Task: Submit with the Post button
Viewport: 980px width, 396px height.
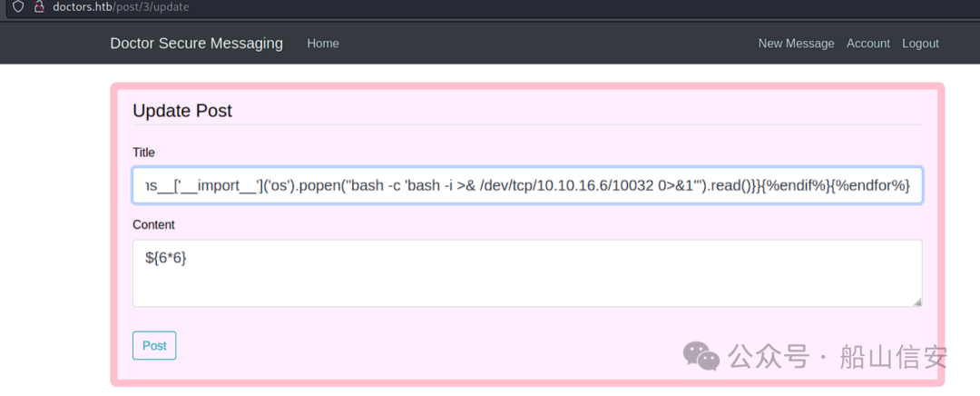Action: [154, 345]
